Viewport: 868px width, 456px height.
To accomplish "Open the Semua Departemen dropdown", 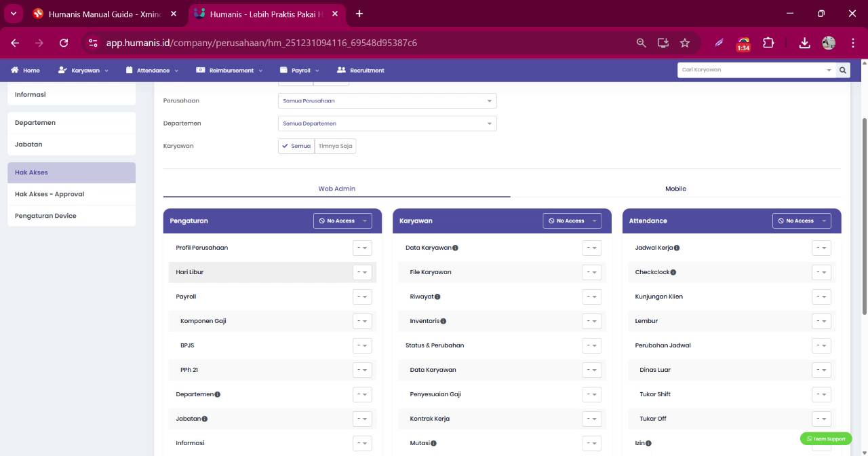I will click(387, 123).
